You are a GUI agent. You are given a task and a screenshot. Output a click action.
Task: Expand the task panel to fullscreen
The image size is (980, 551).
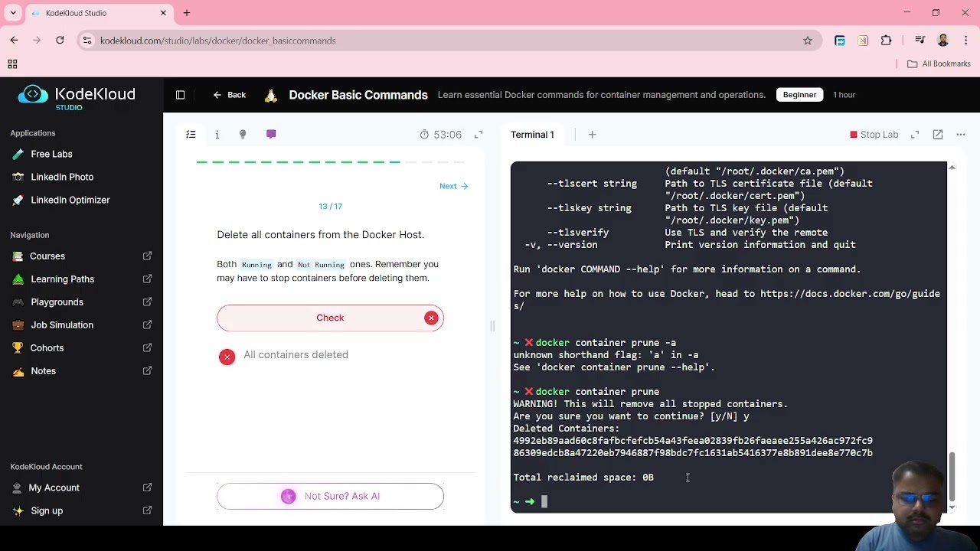[479, 135]
